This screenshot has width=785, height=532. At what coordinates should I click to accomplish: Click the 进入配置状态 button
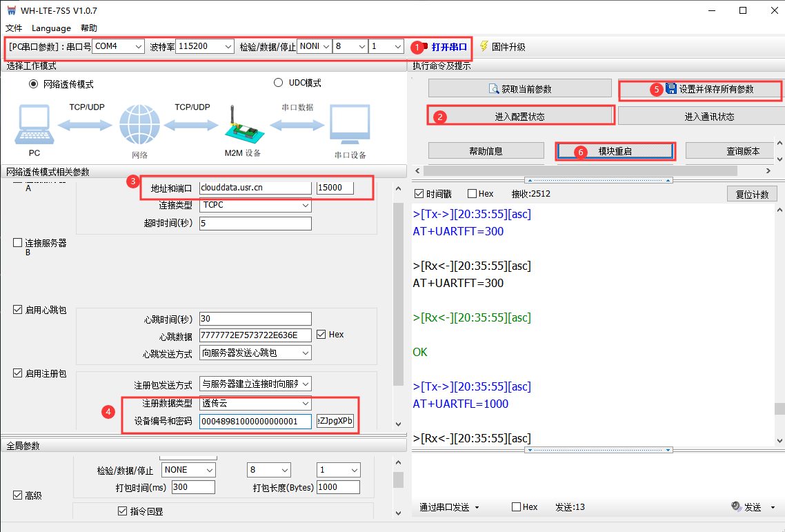519,117
